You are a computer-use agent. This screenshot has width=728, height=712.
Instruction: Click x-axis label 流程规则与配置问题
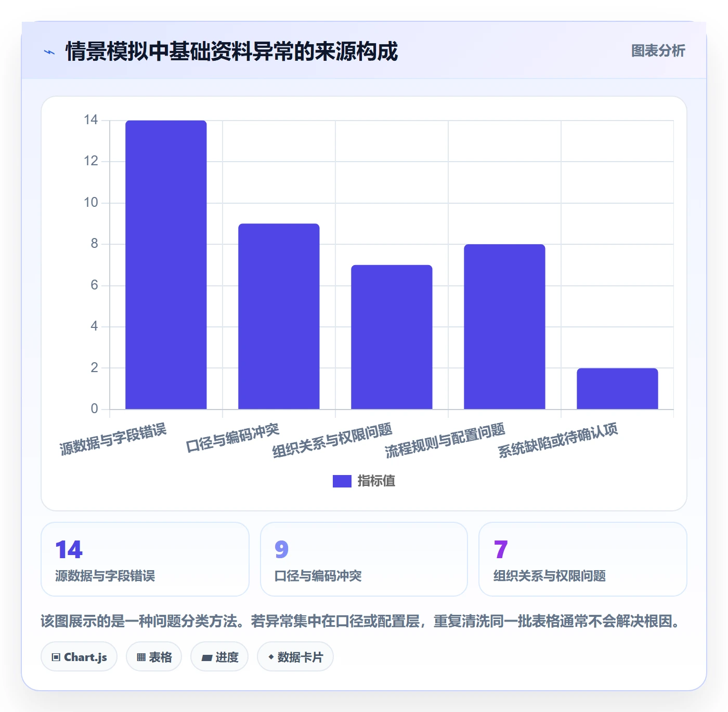pyautogui.click(x=445, y=441)
